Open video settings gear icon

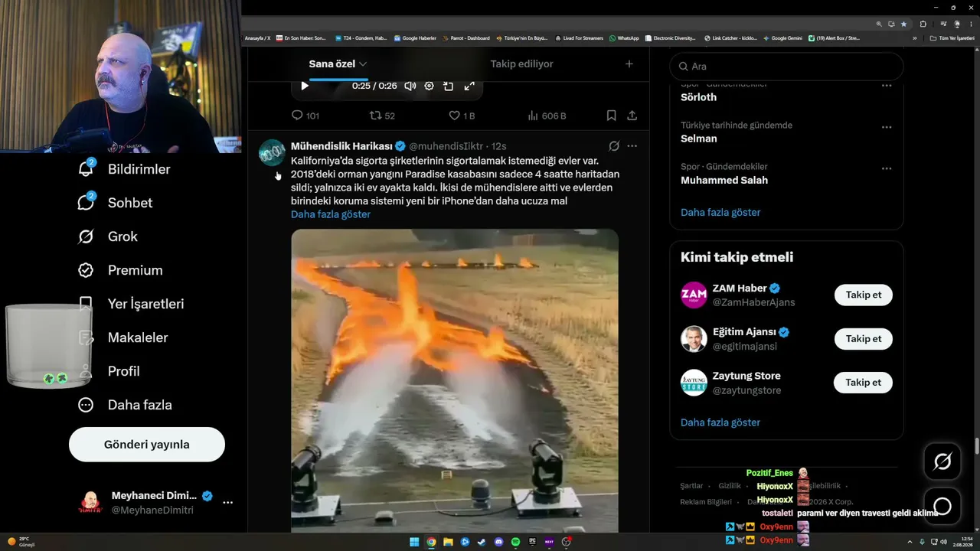click(x=429, y=86)
